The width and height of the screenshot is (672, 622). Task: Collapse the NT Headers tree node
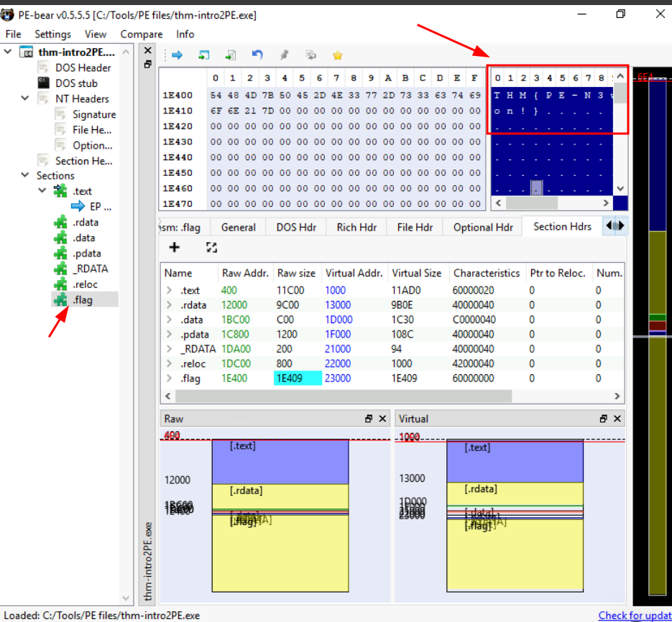tap(25, 98)
